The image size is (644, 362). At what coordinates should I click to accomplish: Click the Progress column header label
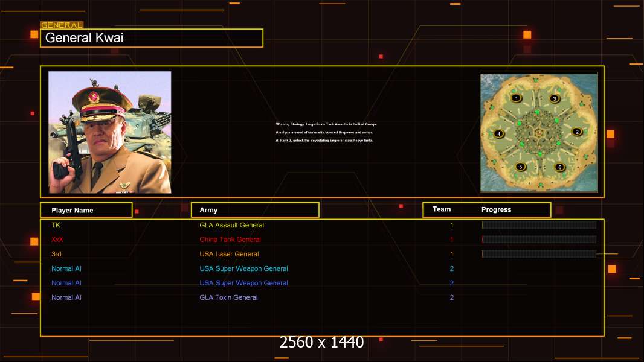(496, 210)
